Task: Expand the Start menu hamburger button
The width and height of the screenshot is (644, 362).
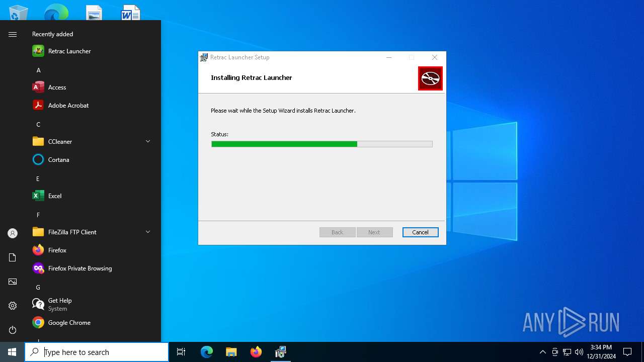Action: 13,34
